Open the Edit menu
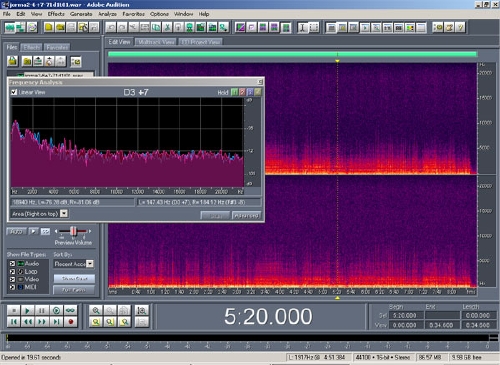The width and height of the screenshot is (500, 365). [x=21, y=14]
